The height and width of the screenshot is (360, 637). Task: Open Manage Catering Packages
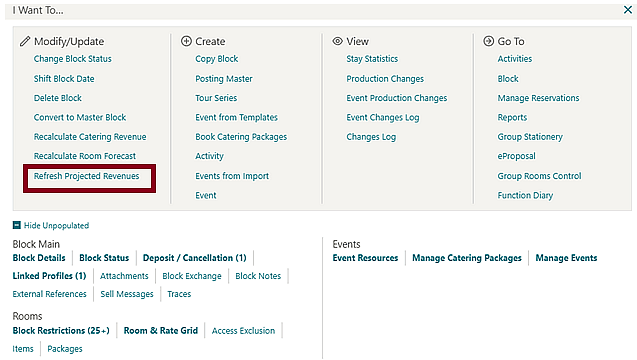click(467, 258)
